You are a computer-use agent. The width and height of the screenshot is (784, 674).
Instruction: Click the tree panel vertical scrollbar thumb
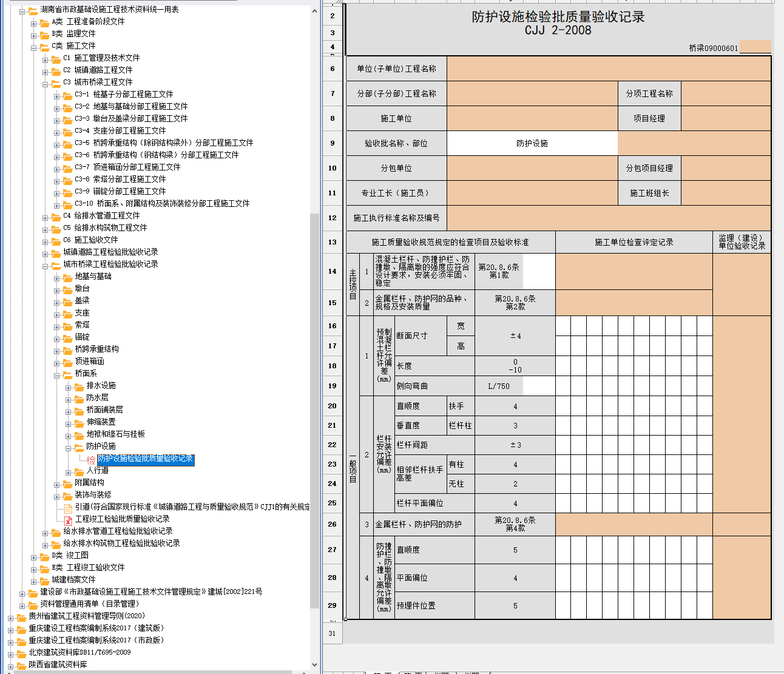point(314,409)
